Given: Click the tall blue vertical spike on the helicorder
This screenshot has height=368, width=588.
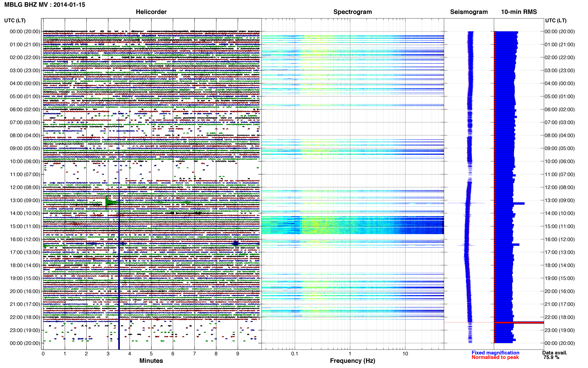Looking at the screenshot, I should point(119,234).
